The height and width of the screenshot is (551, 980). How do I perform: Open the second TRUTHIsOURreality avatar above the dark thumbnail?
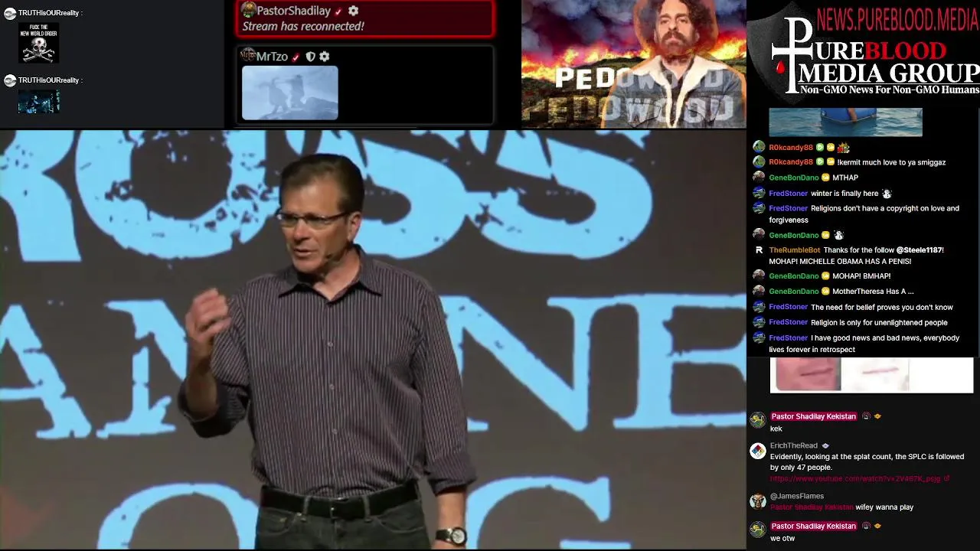[x=10, y=80]
